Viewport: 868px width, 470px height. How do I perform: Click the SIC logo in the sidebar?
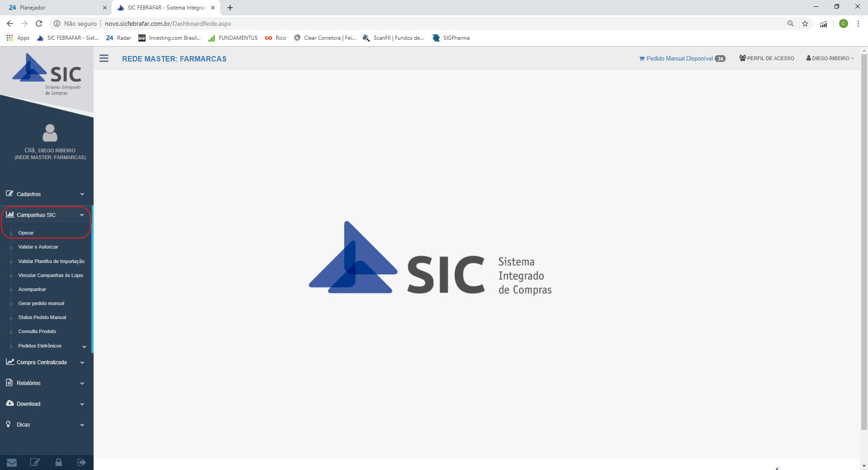(47, 74)
